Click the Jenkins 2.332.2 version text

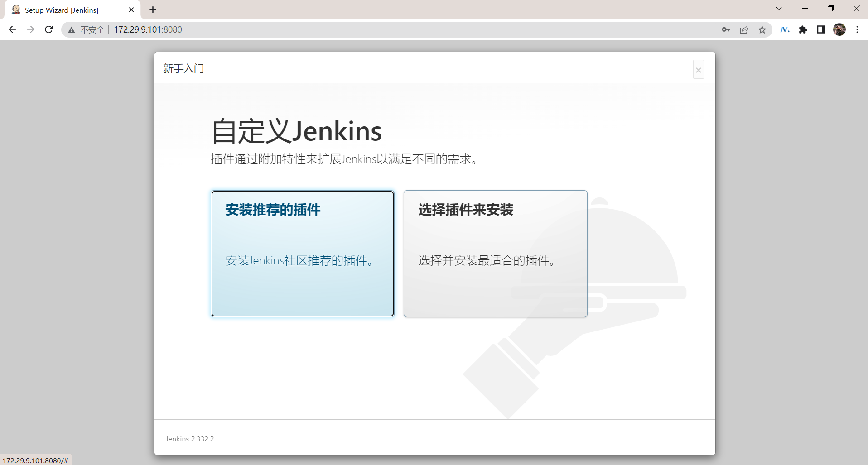tap(189, 439)
